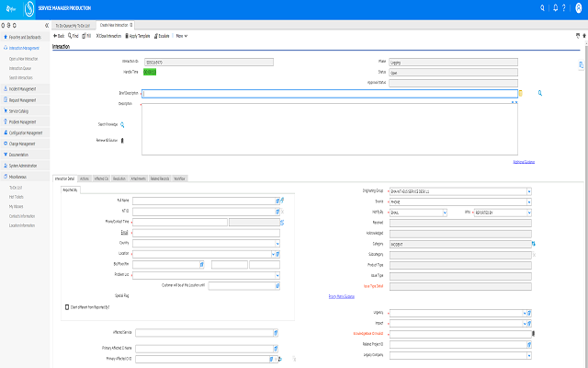Image resolution: width=588 pixels, height=368 pixels.
Task: Click the icon beside Knowledgebase ID field
Action: coord(533,333)
